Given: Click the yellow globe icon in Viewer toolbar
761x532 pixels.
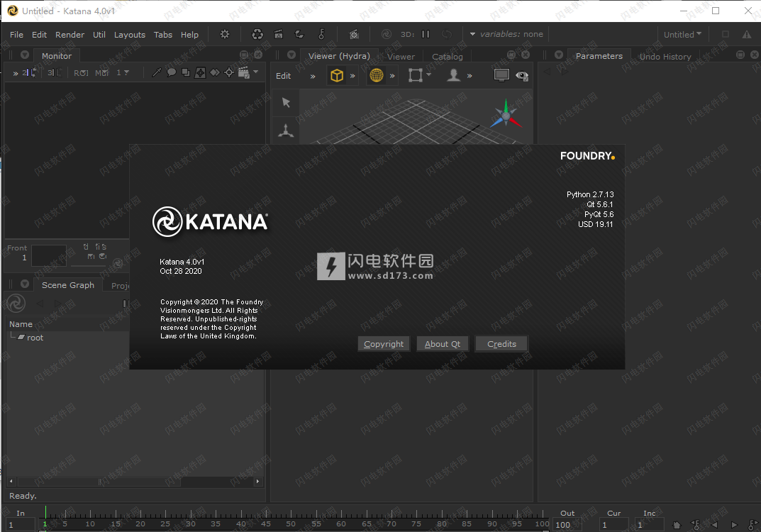Looking at the screenshot, I should point(377,75).
